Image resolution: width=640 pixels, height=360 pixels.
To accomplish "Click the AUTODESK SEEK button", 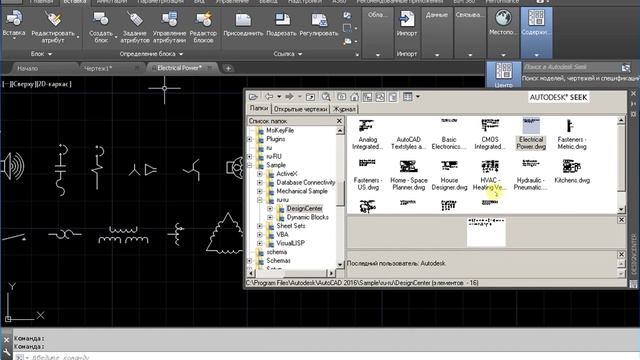I will click(558, 97).
